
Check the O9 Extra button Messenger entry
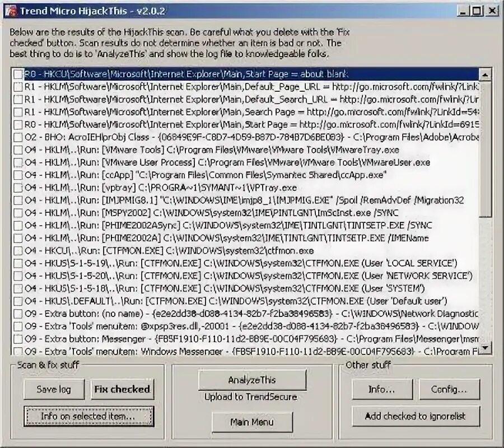[x=18, y=339]
